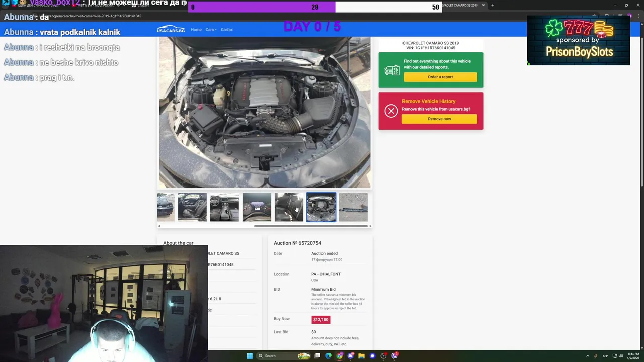Open the USACARS.BG logo home link
The height and width of the screenshot is (362, 644).
point(171,29)
